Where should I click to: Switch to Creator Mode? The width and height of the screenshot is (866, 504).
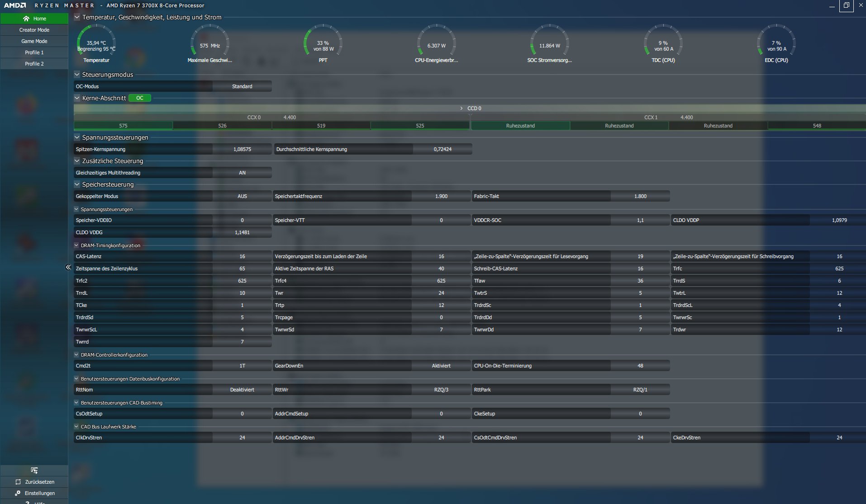click(34, 30)
